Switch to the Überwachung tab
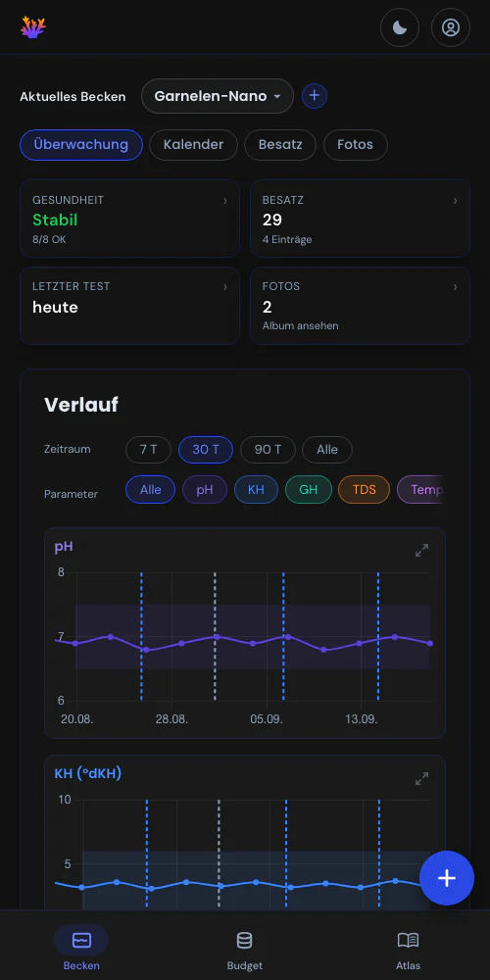This screenshot has width=490, height=980. tap(81, 145)
